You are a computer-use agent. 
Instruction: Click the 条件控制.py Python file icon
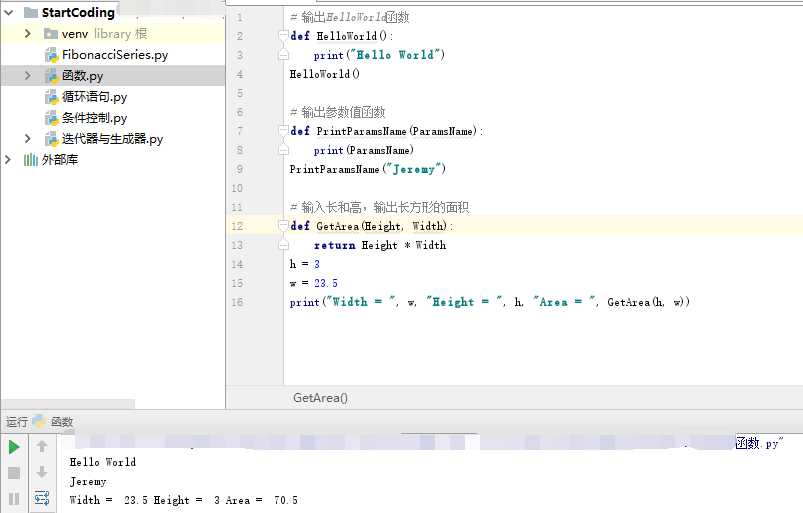[51, 118]
